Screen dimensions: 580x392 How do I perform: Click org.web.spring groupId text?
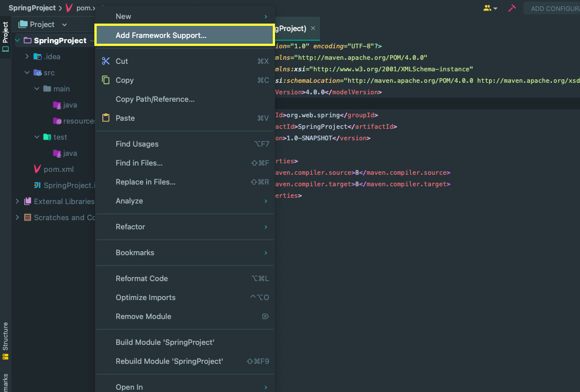pos(313,116)
